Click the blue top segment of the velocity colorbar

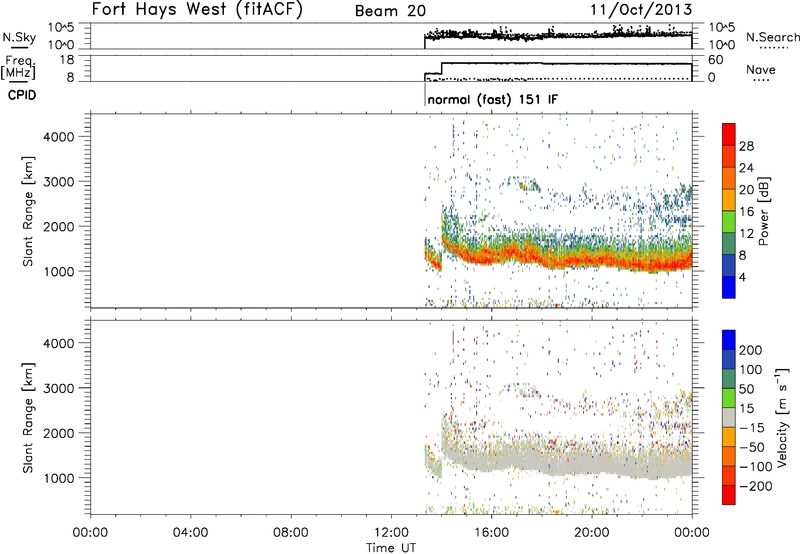(729, 340)
